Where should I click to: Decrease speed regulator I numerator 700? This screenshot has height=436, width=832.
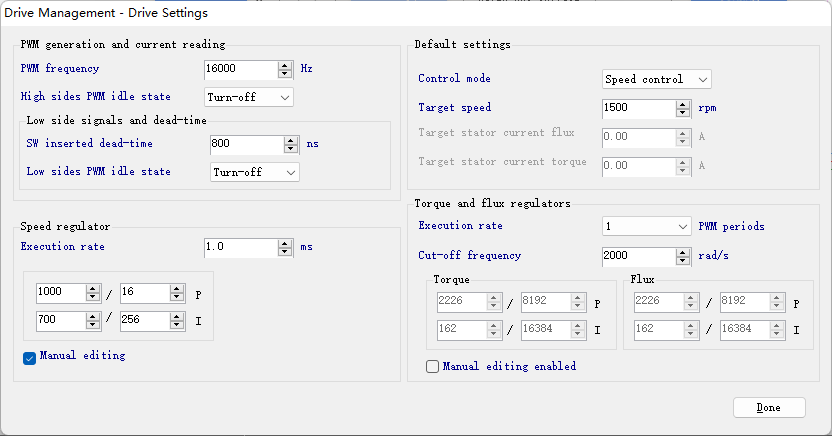click(x=93, y=325)
